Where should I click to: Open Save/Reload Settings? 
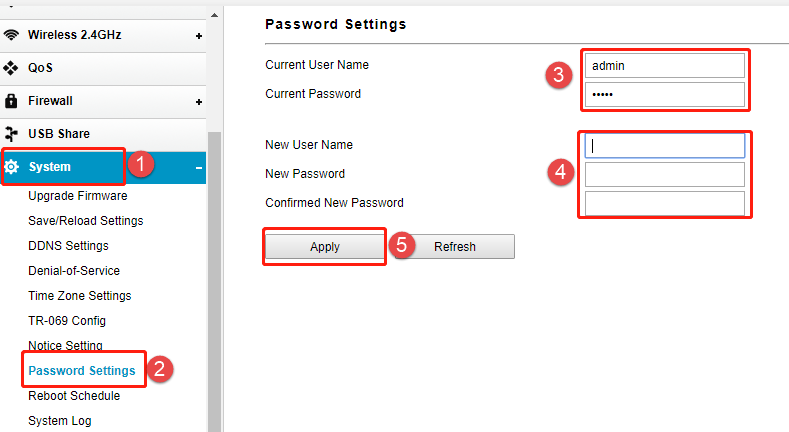[86, 221]
